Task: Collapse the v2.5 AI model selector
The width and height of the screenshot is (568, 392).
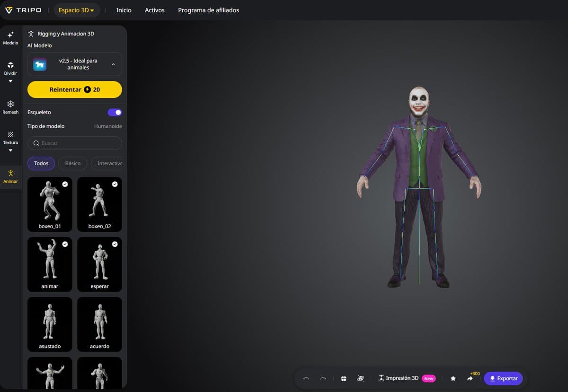Action: pos(113,64)
